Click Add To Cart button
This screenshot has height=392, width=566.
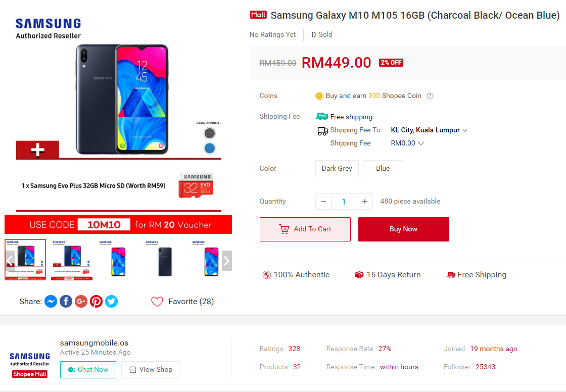pos(305,229)
